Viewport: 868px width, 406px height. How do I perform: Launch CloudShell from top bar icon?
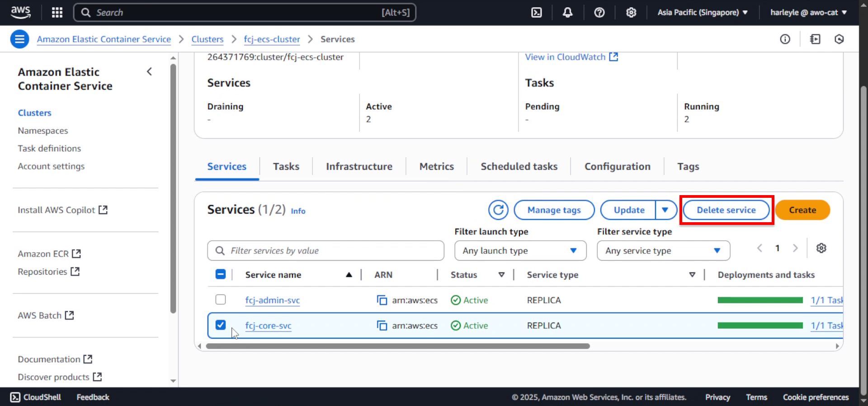click(536, 12)
